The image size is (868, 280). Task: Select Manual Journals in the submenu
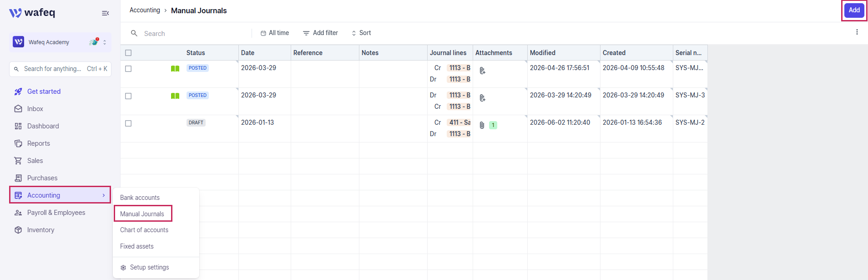pyautogui.click(x=142, y=214)
